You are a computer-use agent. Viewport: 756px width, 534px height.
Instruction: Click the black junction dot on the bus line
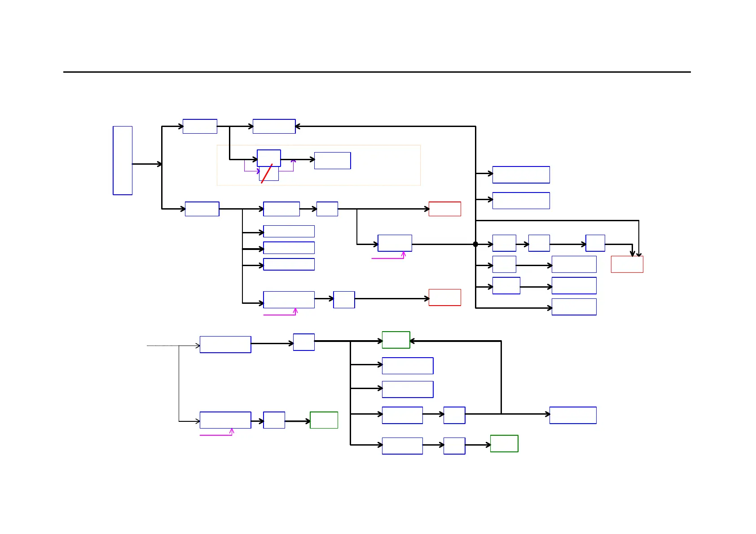tap(475, 244)
